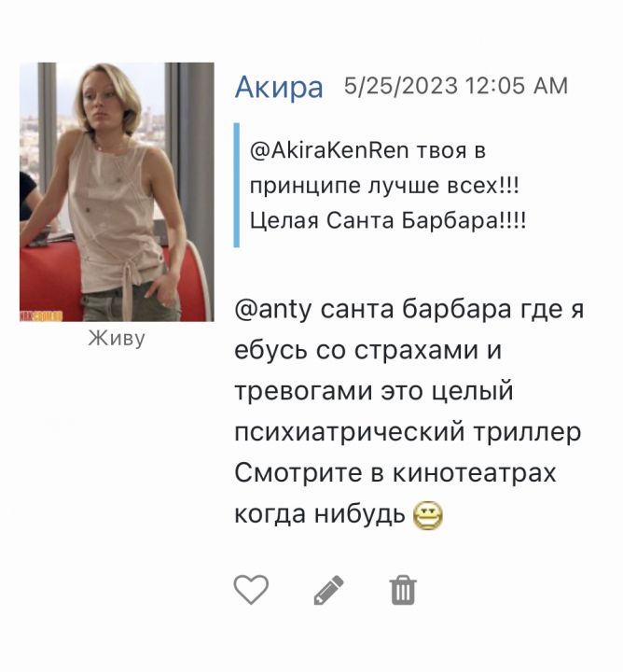The image size is (623, 672).
Task: Click the quoted line 'принципе лучше всех!!!'
Action: pyautogui.click(x=384, y=187)
